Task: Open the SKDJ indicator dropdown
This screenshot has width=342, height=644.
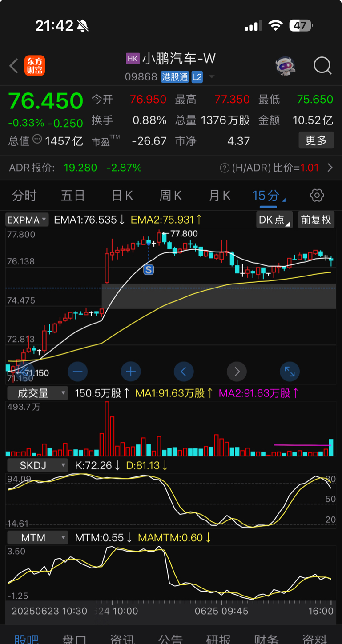Action: click(x=37, y=465)
